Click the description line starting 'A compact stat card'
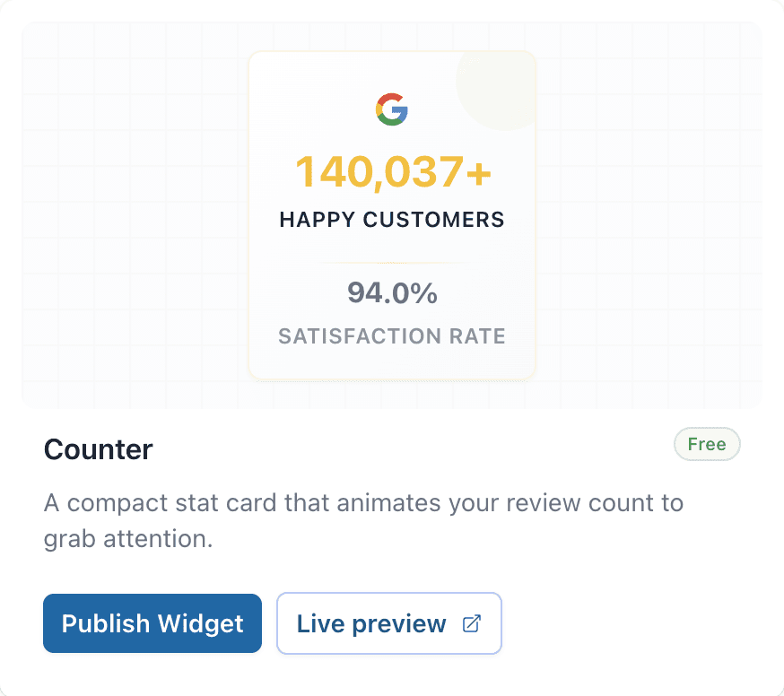784x696 pixels. point(363,501)
